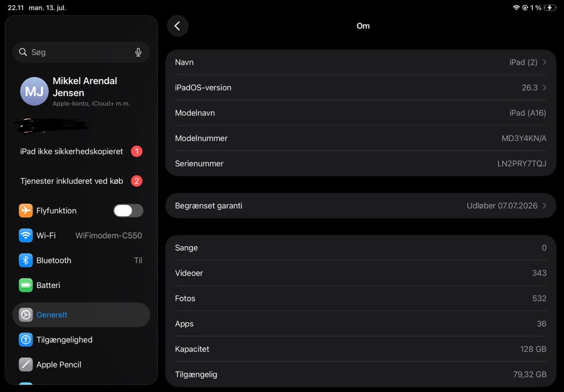Tap the Flyfunktion airplane icon
The width and height of the screenshot is (564, 392).
point(25,210)
